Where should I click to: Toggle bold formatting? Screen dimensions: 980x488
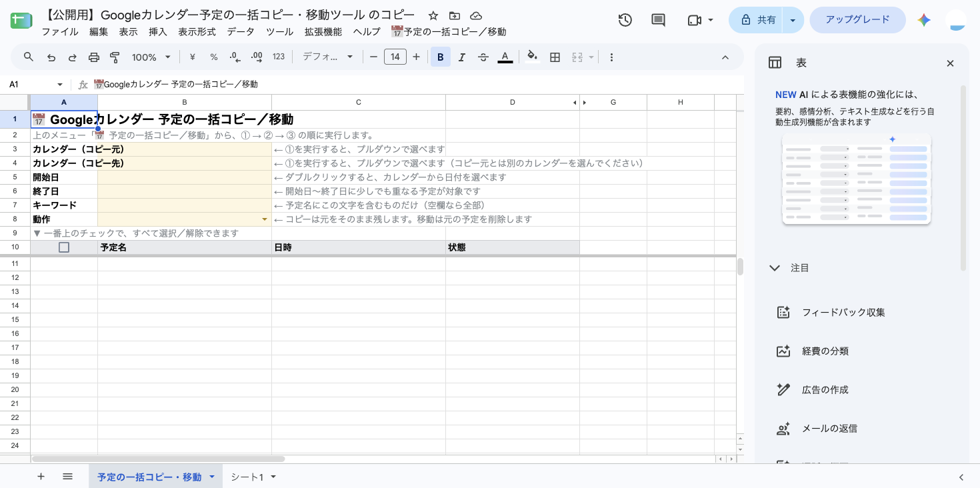pos(440,57)
